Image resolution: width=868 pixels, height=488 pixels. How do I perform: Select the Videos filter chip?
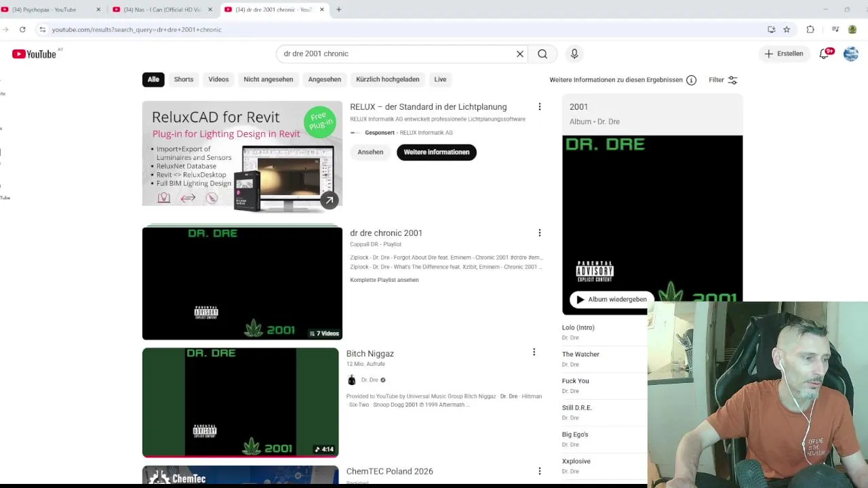[x=218, y=79]
